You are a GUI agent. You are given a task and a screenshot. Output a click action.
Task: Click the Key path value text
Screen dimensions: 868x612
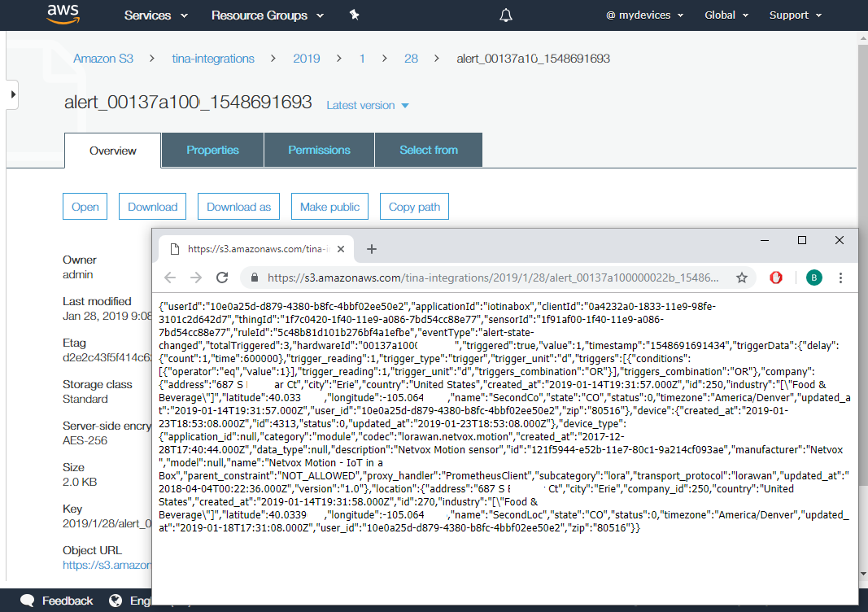107,523
